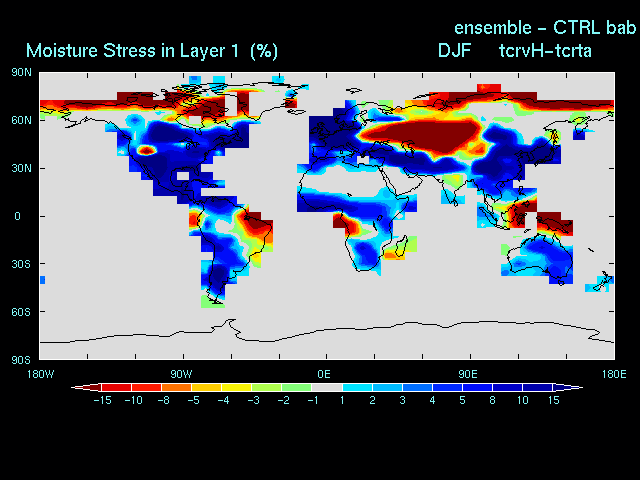Image resolution: width=640 pixels, height=480 pixels.
Task: Click the navy swatch between 10 and 15
Action: pos(537,387)
